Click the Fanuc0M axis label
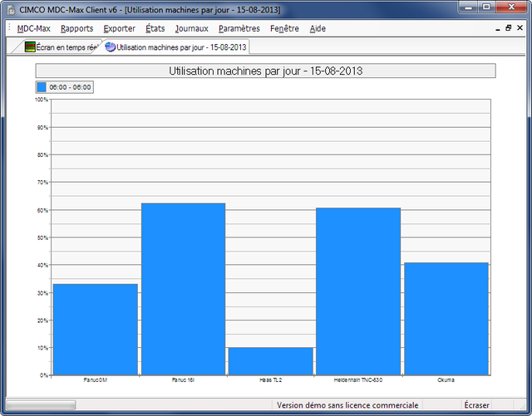The height and width of the screenshot is (416, 532). 96,380
